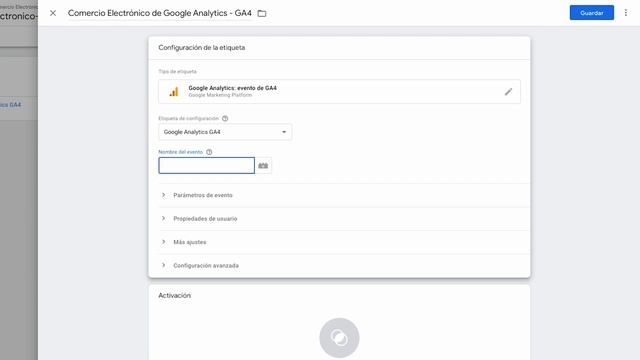Select Google Analytics: evento de GA4 tag type
The width and height of the screenshot is (640, 360).
click(339, 91)
